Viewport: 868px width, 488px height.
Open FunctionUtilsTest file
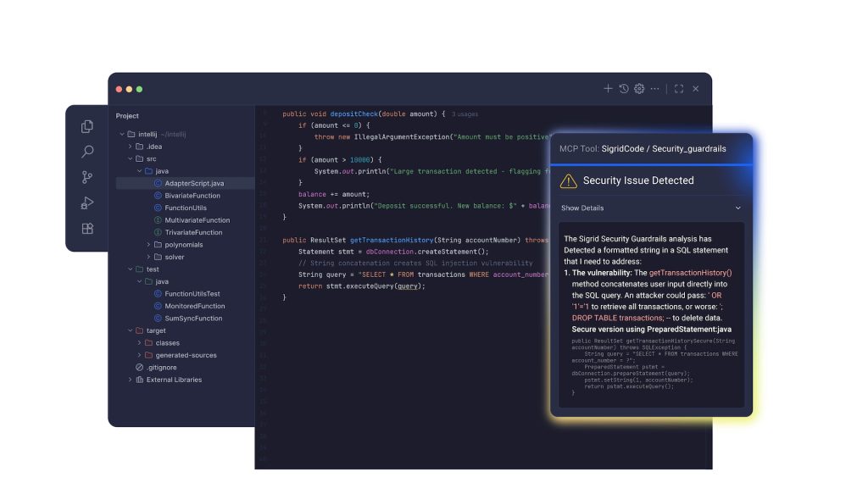(x=192, y=294)
